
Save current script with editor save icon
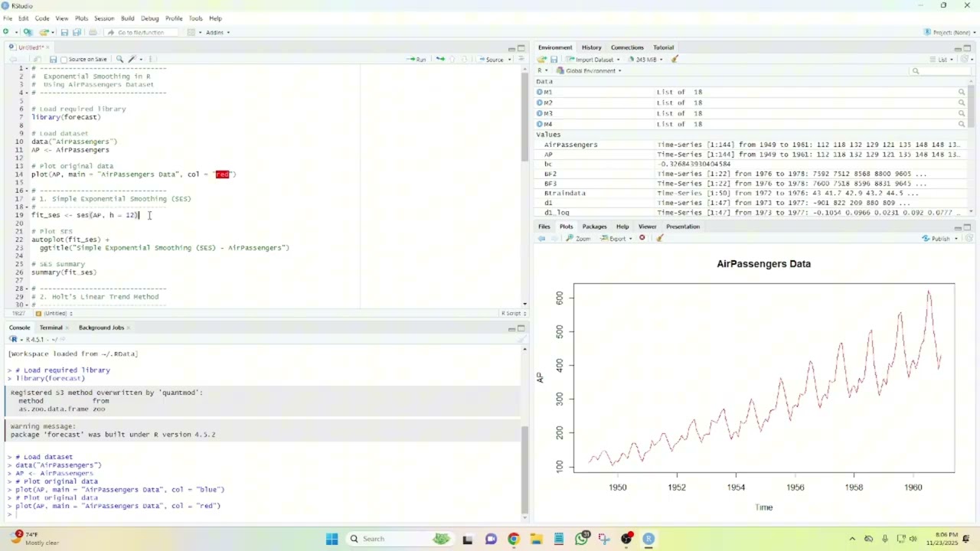(x=53, y=59)
